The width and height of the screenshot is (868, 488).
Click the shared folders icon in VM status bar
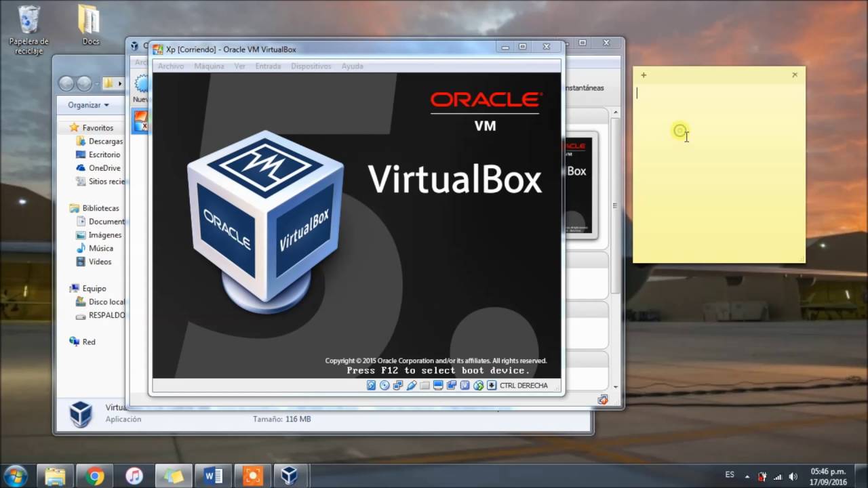point(425,386)
